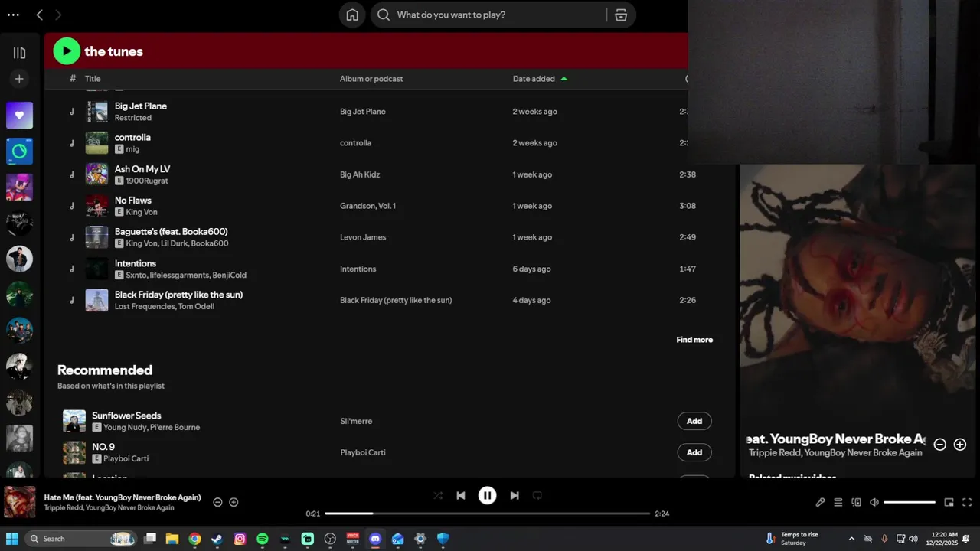Seek on the song progress bar
The height and width of the screenshot is (551, 980).
488,514
